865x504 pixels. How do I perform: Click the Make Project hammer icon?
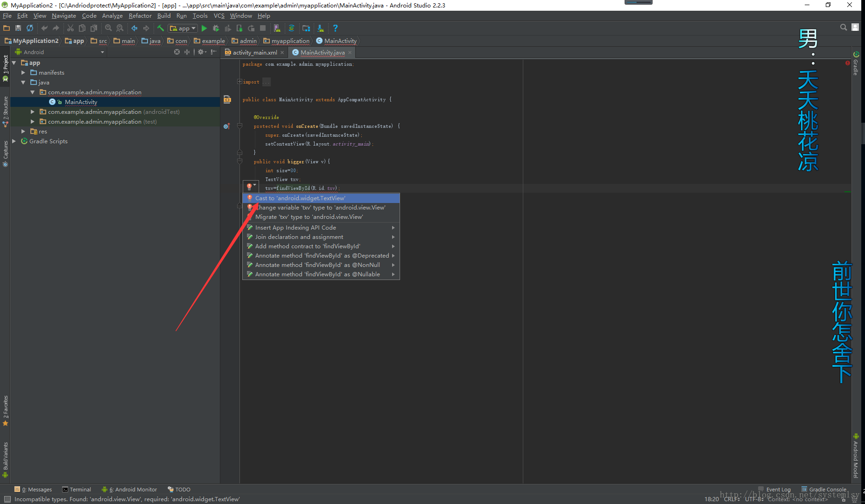coord(161,28)
